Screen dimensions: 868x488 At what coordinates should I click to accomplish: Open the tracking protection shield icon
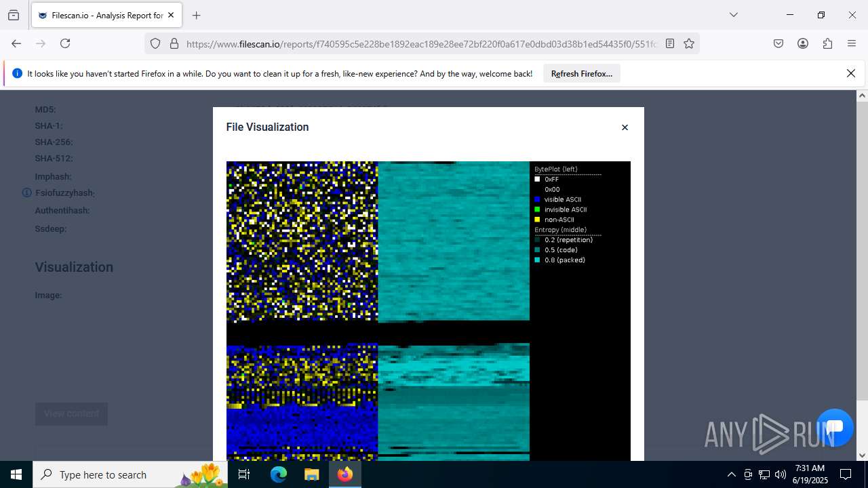point(155,43)
